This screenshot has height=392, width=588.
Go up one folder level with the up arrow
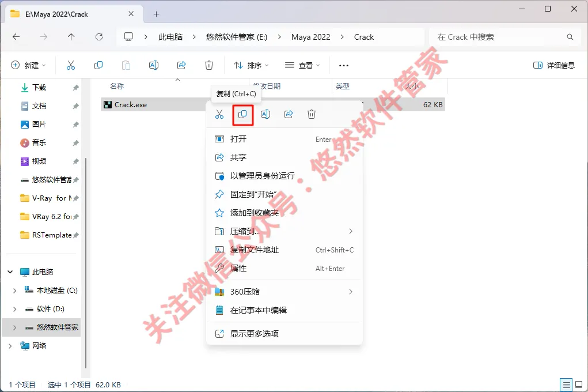tap(71, 37)
